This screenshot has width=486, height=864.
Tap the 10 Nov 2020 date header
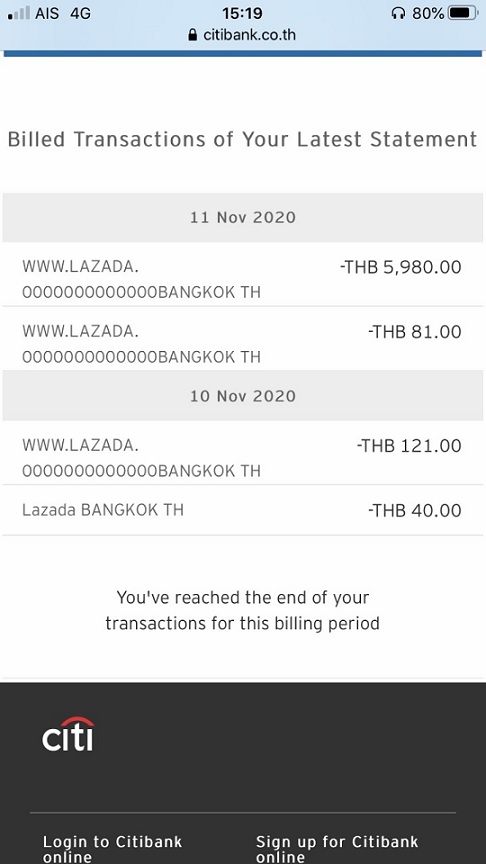tap(243, 396)
